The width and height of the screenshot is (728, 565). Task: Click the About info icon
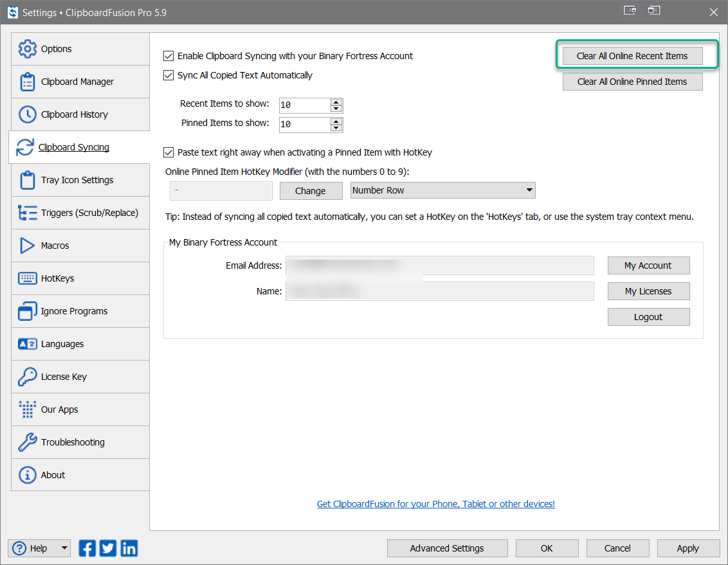click(28, 475)
